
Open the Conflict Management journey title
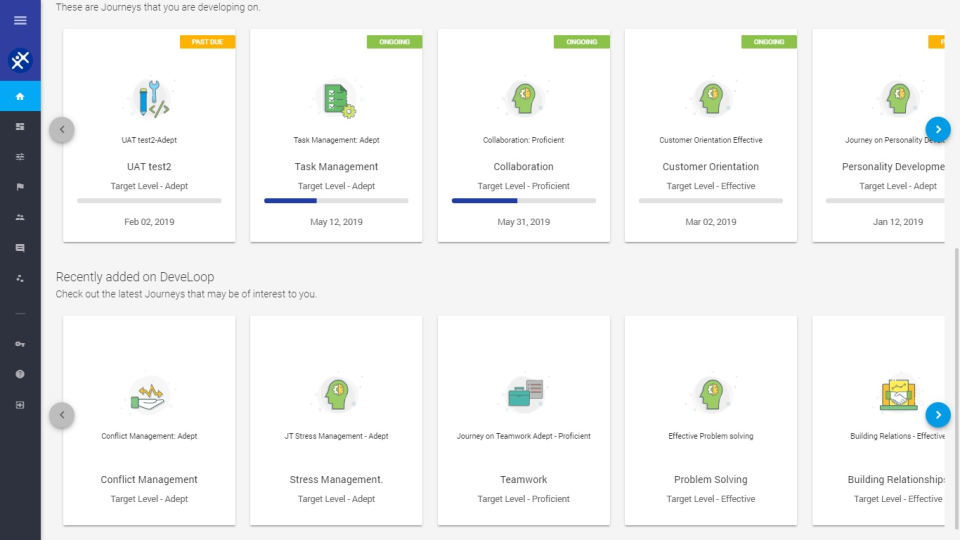149,480
